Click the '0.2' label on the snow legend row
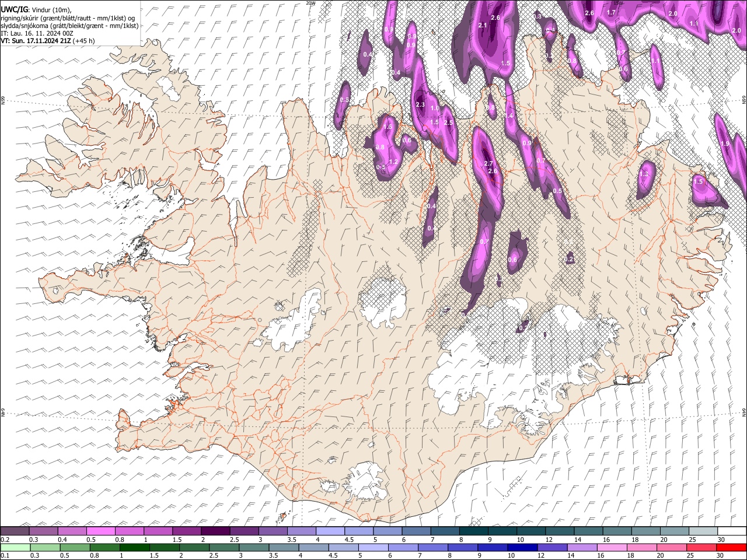 click(x=5, y=540)
